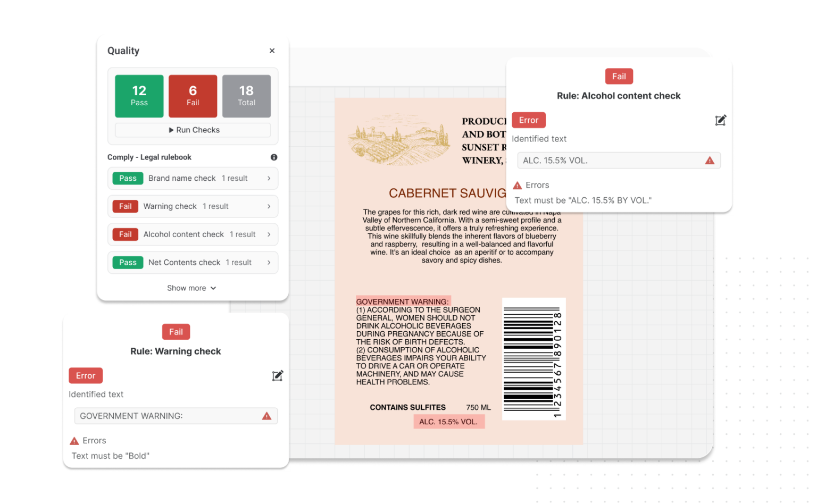The image size is (817, 504).
Task: Expand the Net Contents check row
Action: tap(269, 263)
